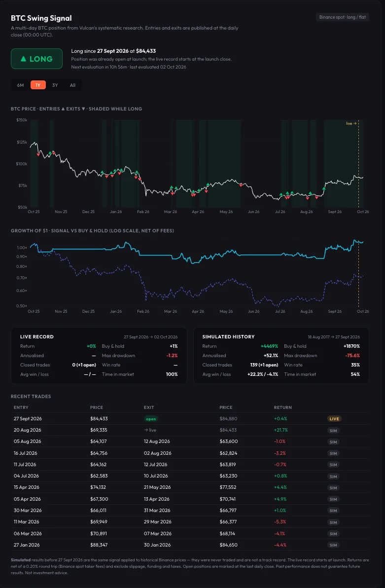Click entry price $69,335
The image size is (385, 588).
[99, 430]
